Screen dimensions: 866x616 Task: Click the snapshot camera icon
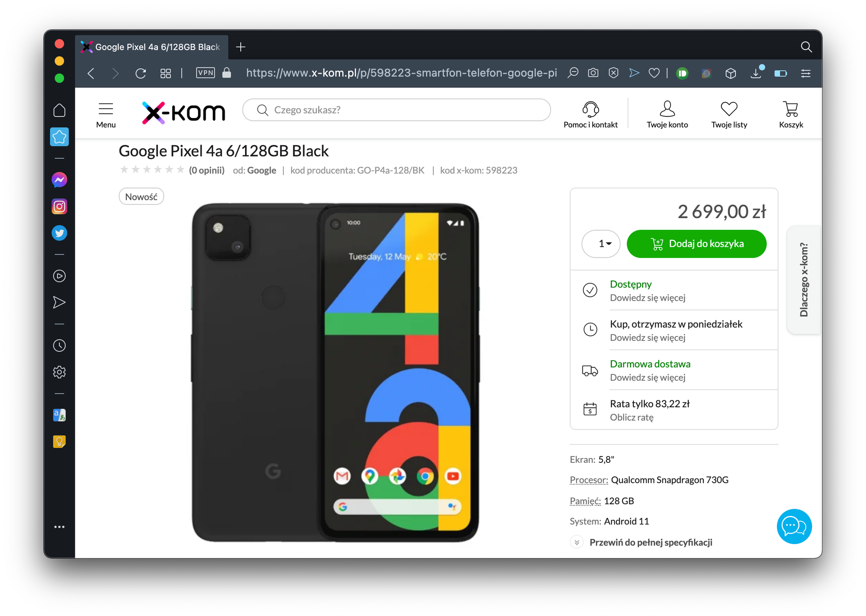[x=593, y=73]
